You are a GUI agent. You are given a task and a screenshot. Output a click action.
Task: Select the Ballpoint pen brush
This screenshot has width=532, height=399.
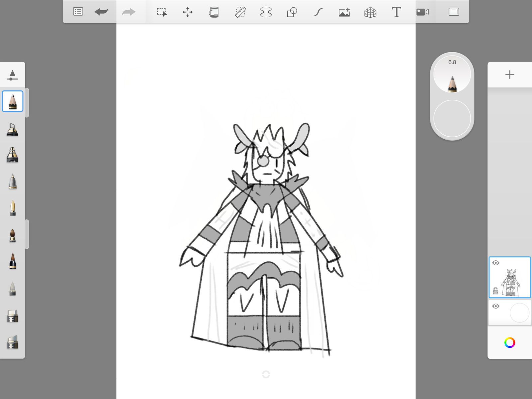coord(13,182)
